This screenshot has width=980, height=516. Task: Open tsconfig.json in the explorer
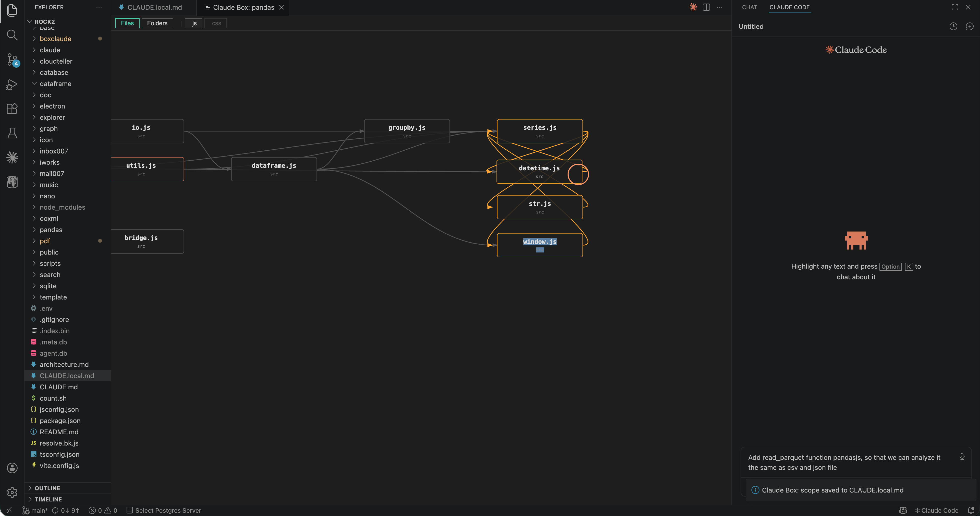(x=68, y=454)
